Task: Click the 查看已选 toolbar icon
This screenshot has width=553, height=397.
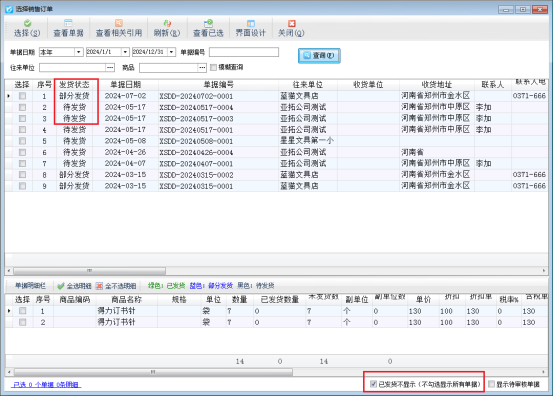Action: tap(208, 23)
